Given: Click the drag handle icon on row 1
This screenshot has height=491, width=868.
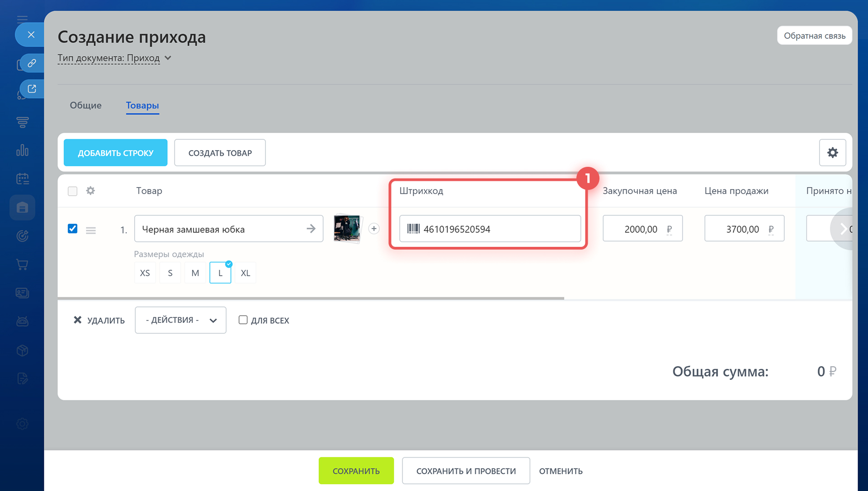Looking at the screenshot, I should point(91,231).
